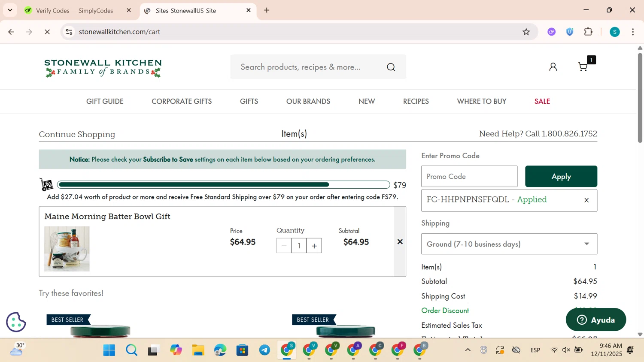Open File Explorer from the taskbar
Screen dimensions: 644x362
tap(198, 350)
